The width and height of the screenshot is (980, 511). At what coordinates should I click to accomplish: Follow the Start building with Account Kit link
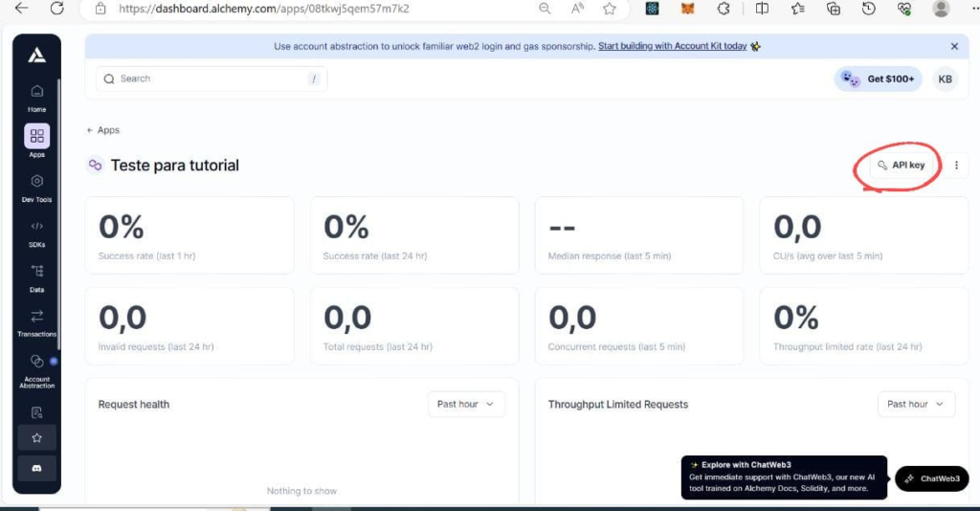[673, 46]
